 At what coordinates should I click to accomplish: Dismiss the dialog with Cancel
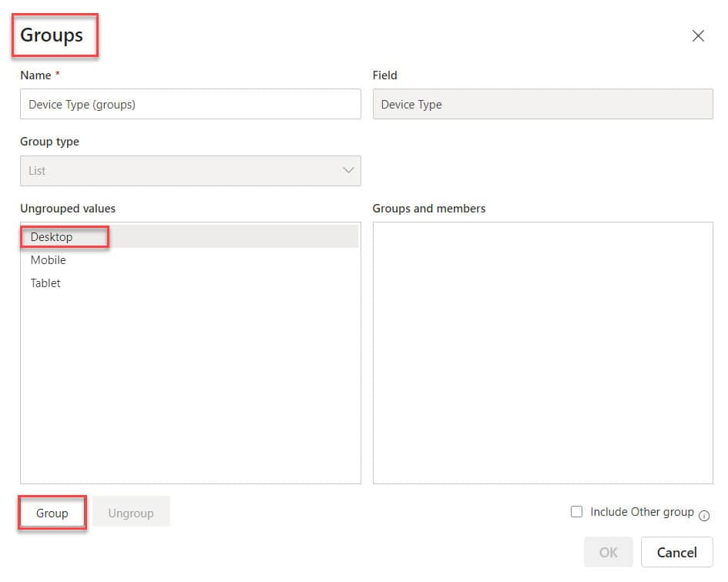[676, 552]
